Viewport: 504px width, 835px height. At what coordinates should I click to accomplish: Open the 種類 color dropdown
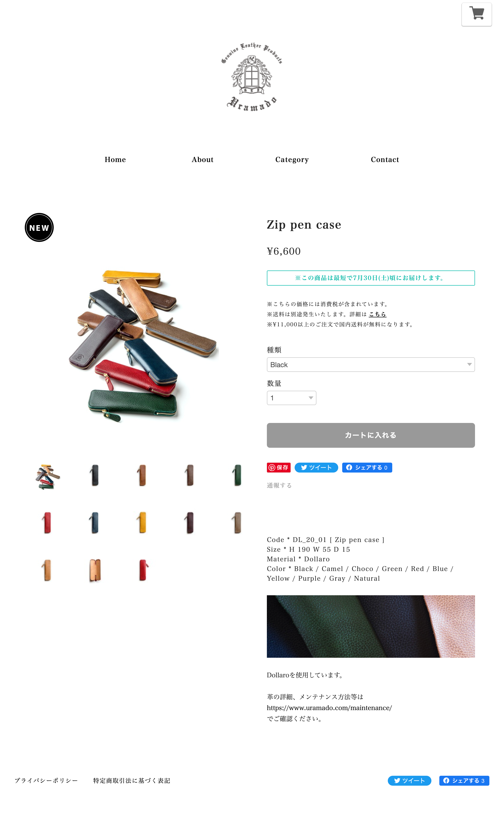pyautogui.click(x=370, y=365)
